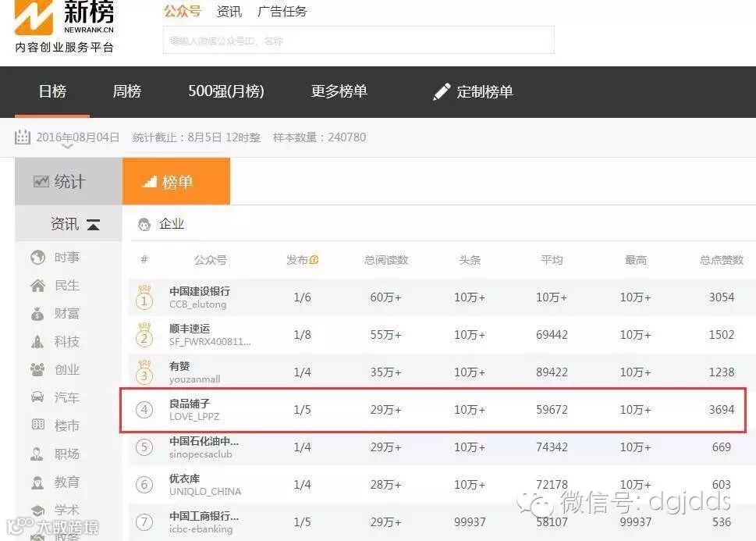Viewport: 756px width, 541px height.
Task: Open the 中国建设银行 account link
Action: coord(200,291)
